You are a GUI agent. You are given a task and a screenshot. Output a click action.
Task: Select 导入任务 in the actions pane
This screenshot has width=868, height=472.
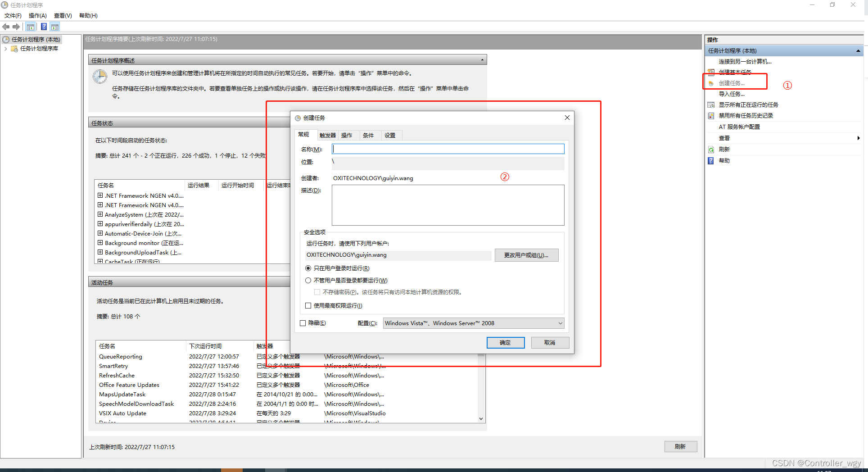732,94
